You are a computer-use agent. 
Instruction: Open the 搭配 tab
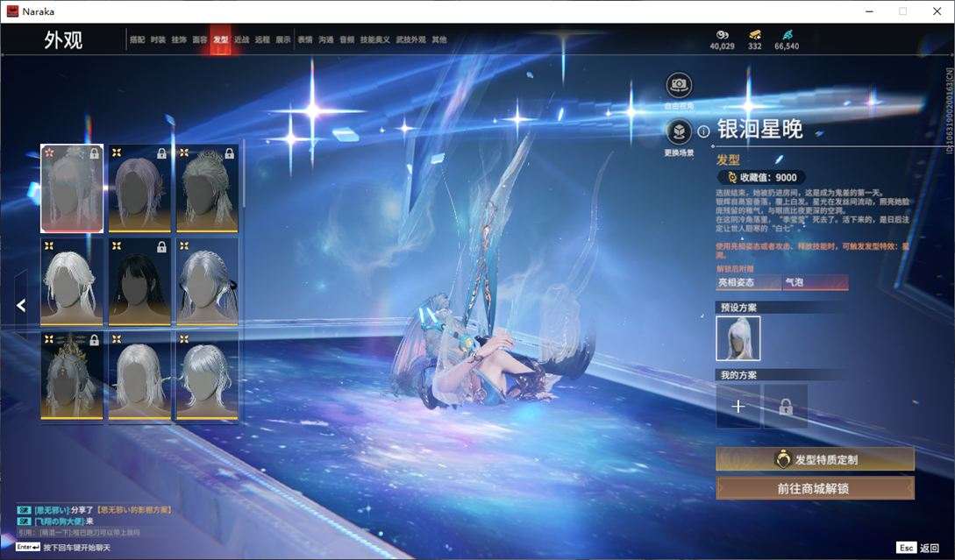tap(137, 39)
